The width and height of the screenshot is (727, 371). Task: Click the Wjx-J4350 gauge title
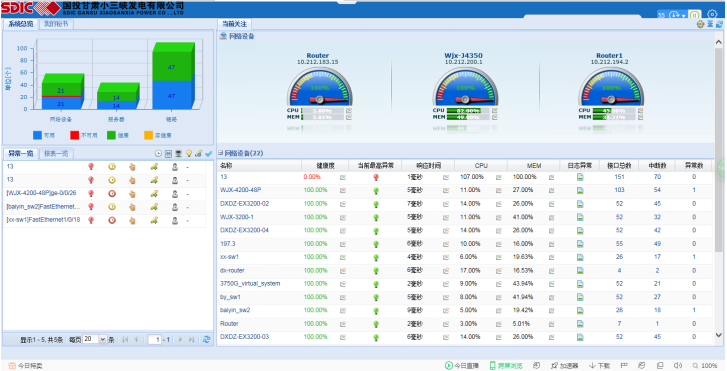pyautogui.click(x=463, y=56)
